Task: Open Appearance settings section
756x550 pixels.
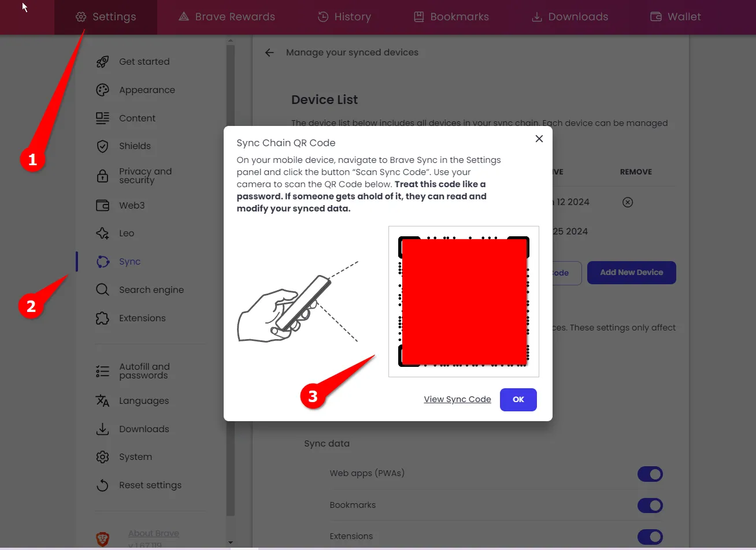Action: (147, 90)
